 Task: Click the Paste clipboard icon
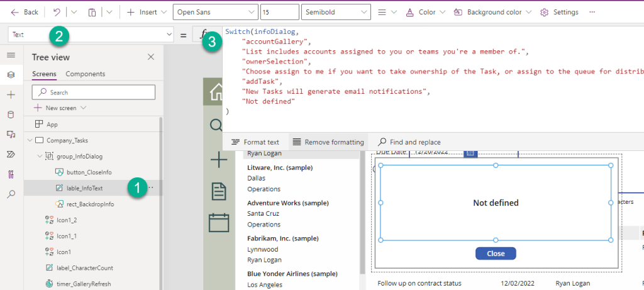click(x=92, y=13)
